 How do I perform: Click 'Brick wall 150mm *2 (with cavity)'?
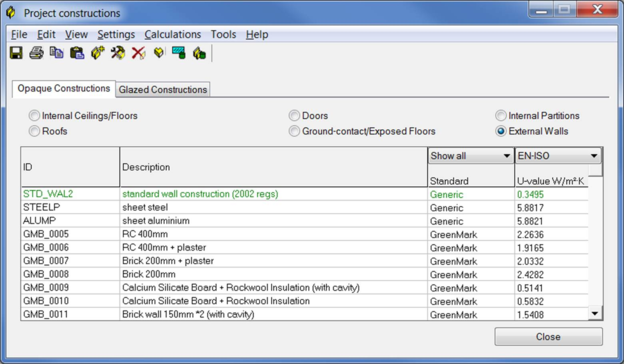click(x=188, y=314)
